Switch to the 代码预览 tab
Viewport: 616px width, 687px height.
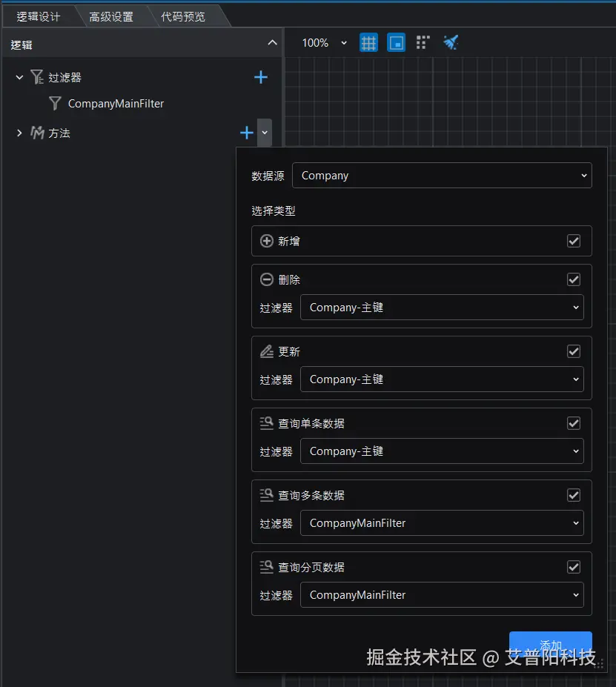point(182,14)
